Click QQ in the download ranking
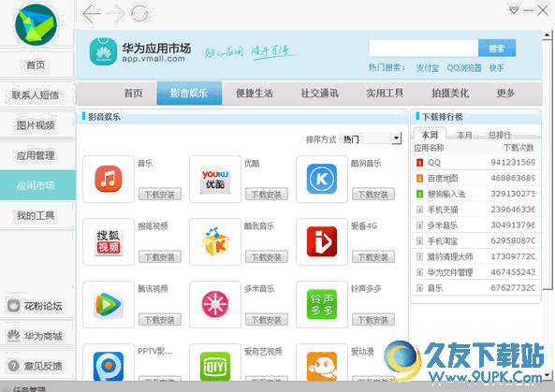555x392 pixels. [434, 163]
